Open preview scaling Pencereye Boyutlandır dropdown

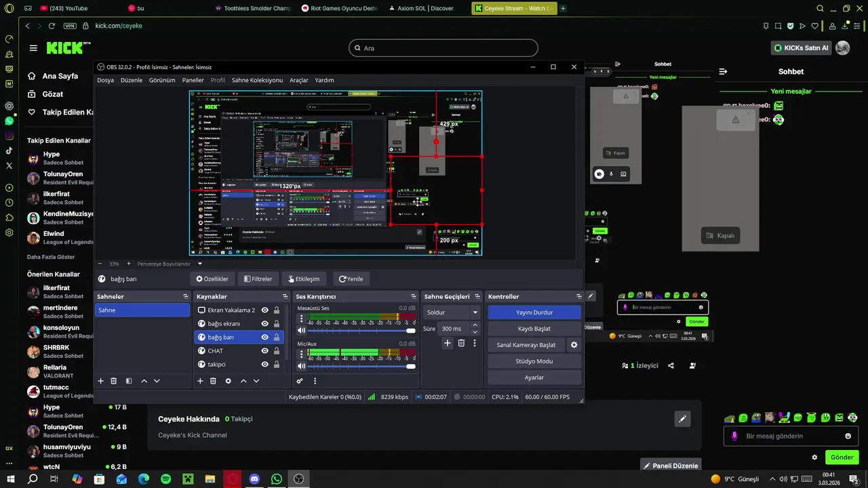point(170,264)
